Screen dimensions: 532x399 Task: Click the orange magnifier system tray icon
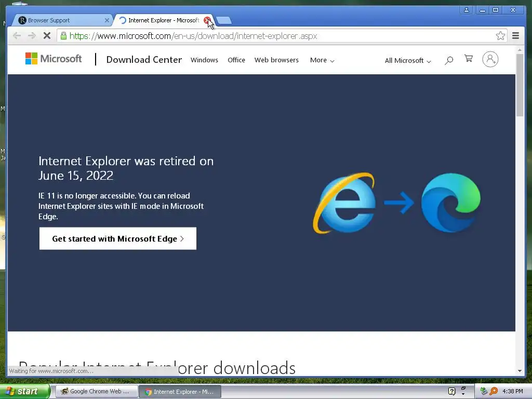click(x=494, y=391)
